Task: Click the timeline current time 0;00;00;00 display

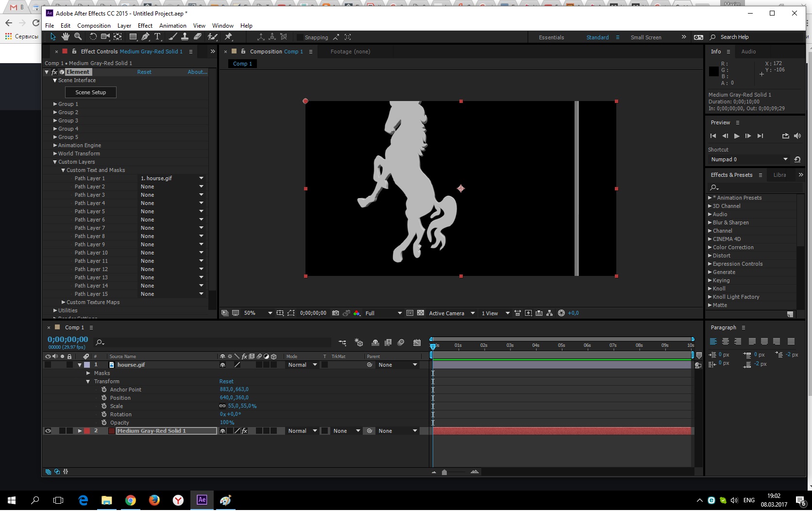Action: click(68, 340)
